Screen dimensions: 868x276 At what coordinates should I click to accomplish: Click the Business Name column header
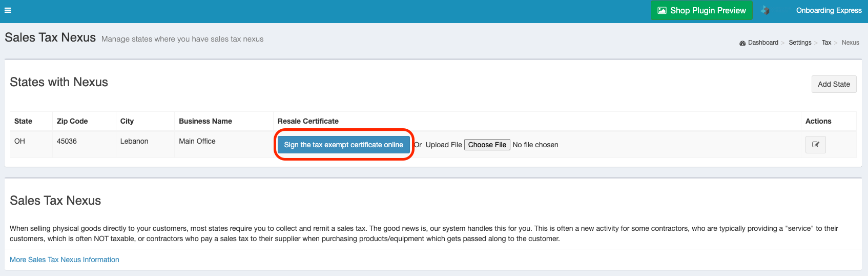click(205, 121)
